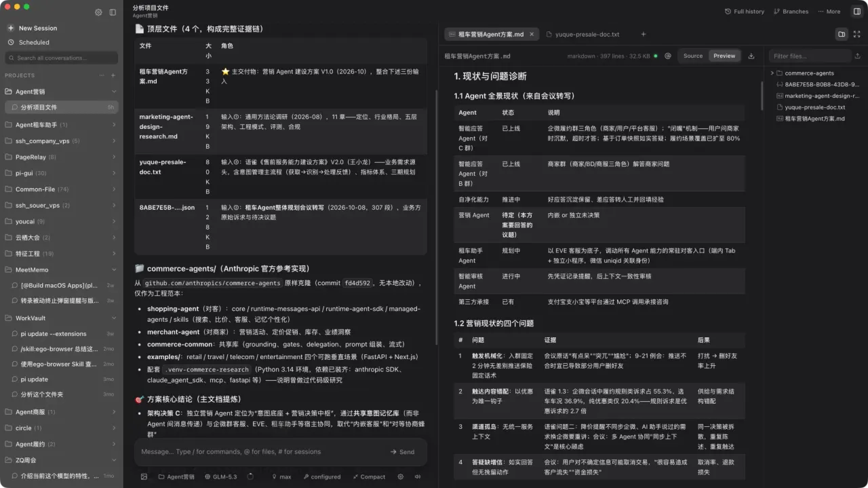Open Full history
868x488 pixels.
point(745,12)
